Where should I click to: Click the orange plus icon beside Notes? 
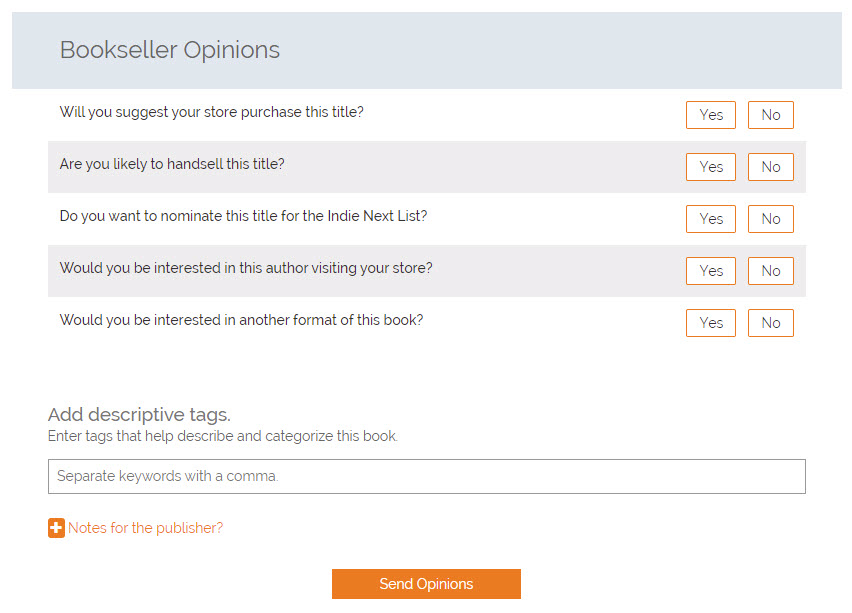(56, 528)
